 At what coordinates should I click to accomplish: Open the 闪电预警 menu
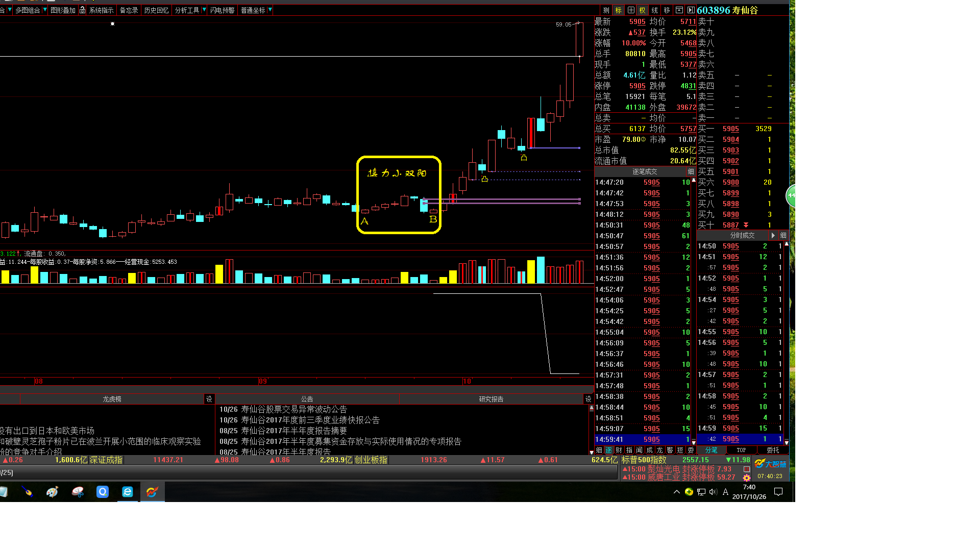pos(222,10)
